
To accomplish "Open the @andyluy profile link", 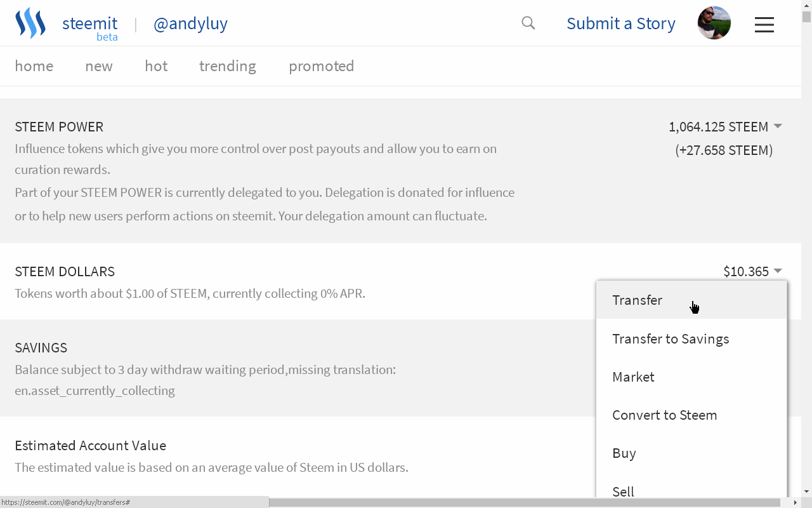I will point(190,24).
